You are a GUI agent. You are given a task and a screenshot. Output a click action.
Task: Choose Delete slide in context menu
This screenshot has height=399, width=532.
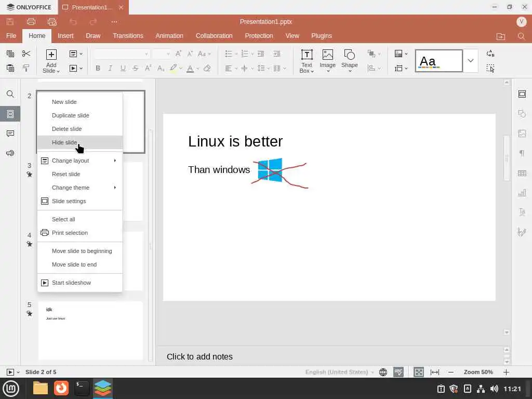[x=79, y=129]
